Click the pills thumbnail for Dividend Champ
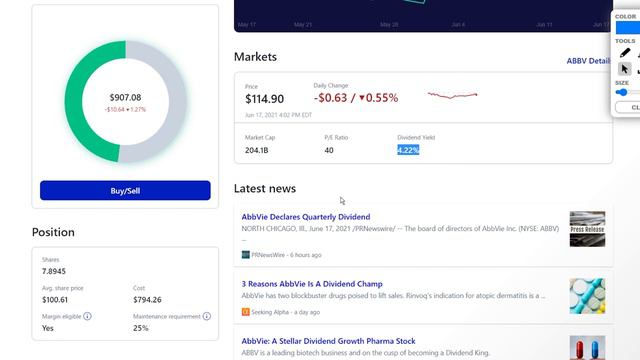The width and height of the screenshot is (640, 360). (587, 296)
